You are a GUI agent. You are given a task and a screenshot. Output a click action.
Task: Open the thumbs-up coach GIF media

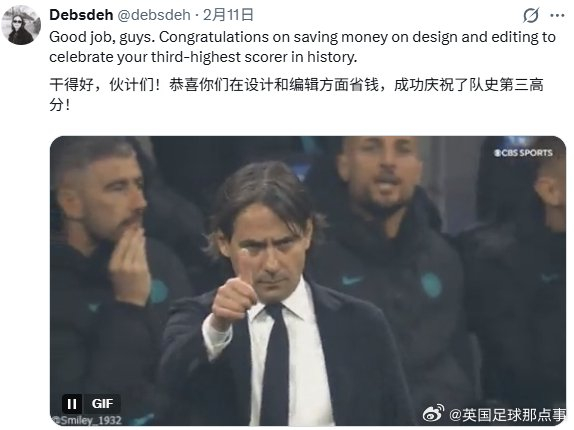click(308, 281)
